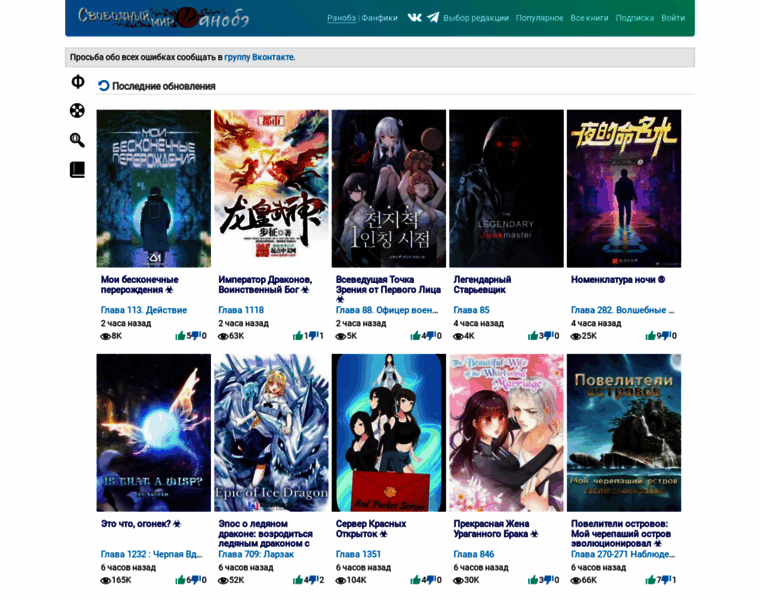Viewport: 760px width, 600px height.
Task: Thumbs down Легендарный Старьевщик novel
Action: click(x=548, y=335)
